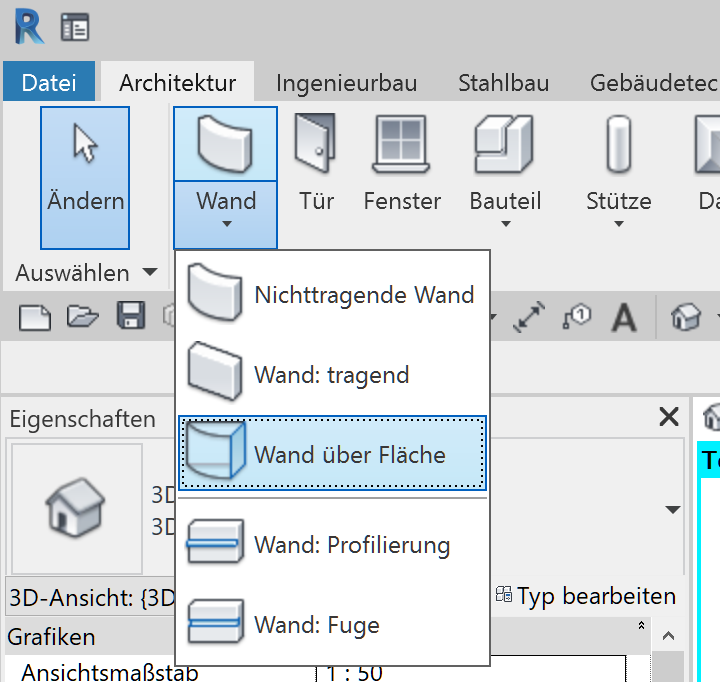Click the Wand tool icon in ribbon
Image resolution: width=720 pixels, height=682 pixels.
(x=225, y=143)
